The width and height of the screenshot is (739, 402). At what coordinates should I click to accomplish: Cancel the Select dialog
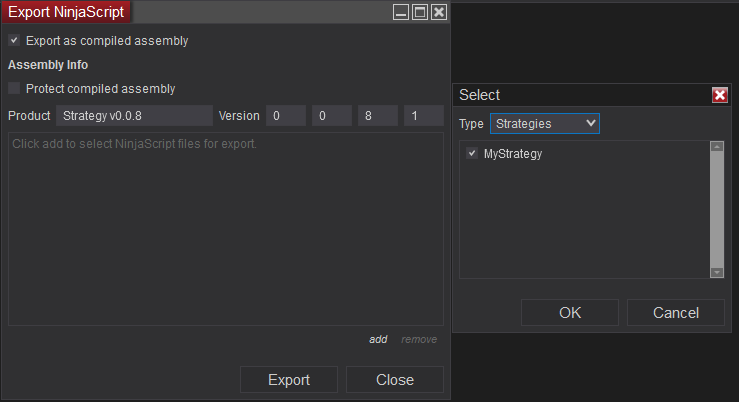coord(676,313)
